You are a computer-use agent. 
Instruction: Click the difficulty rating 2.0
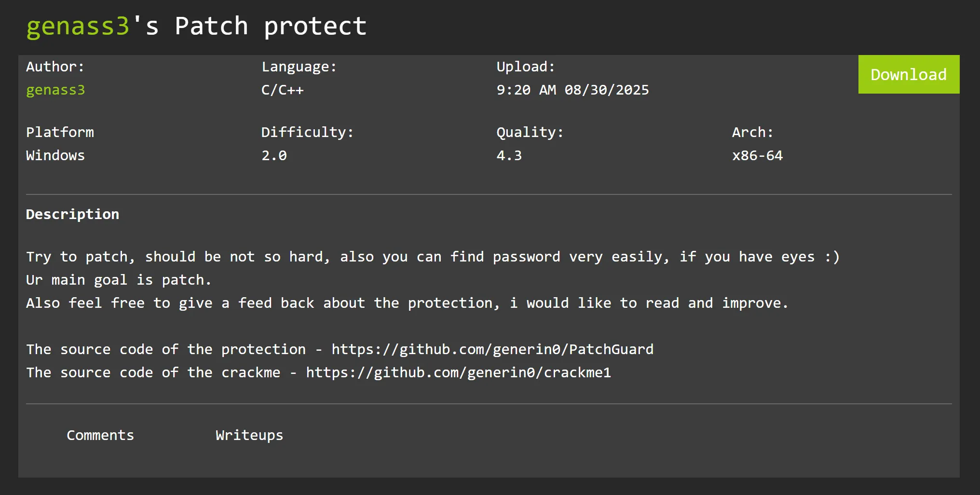274,156
